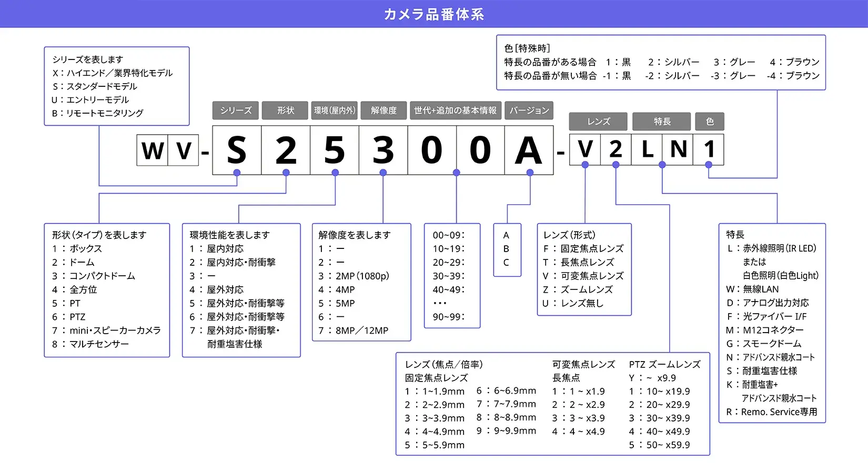Click '2：ドーム' in shape list
The height and width of the screenshot is (471, 868).
pos(73,262)
